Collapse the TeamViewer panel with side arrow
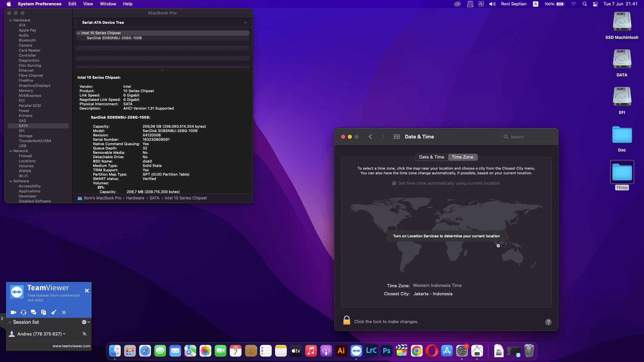Image resolution: width=644 pixels, height=362 pixels. tap(2, 318)
